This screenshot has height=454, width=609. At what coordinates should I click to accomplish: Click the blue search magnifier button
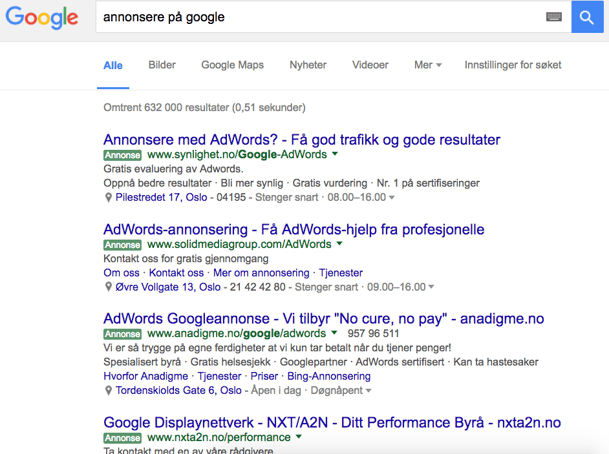tap(587, 17)
